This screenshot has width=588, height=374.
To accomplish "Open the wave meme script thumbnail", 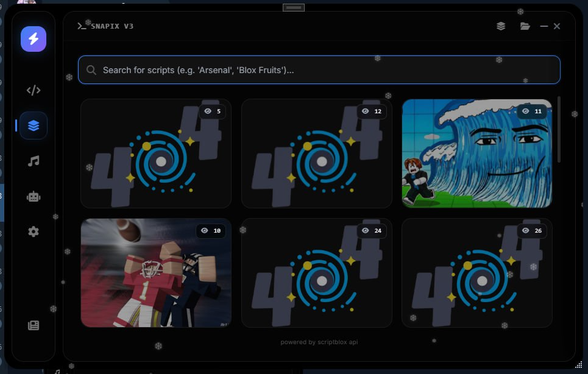I will tap(477, 153).
